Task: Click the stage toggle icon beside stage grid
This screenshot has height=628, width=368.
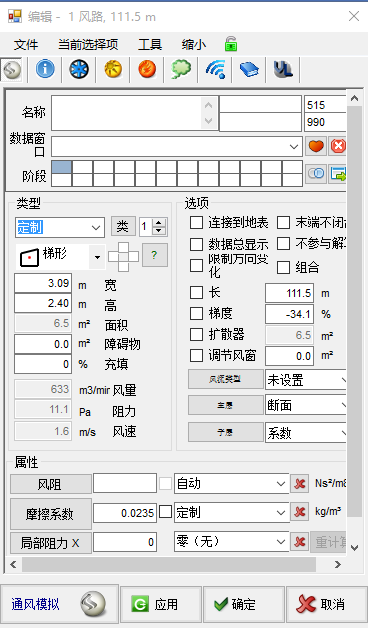Action: 316,174
